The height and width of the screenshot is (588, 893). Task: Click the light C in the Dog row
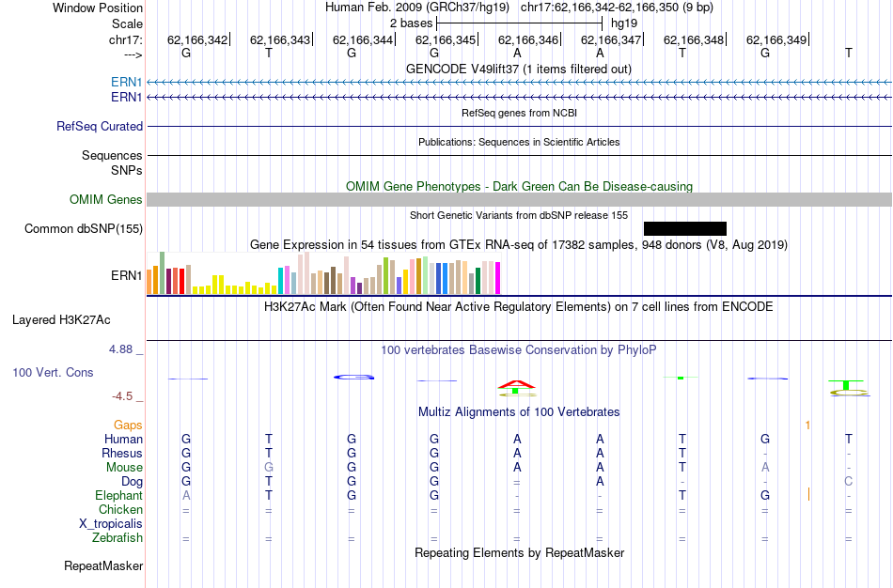(849, 482)
